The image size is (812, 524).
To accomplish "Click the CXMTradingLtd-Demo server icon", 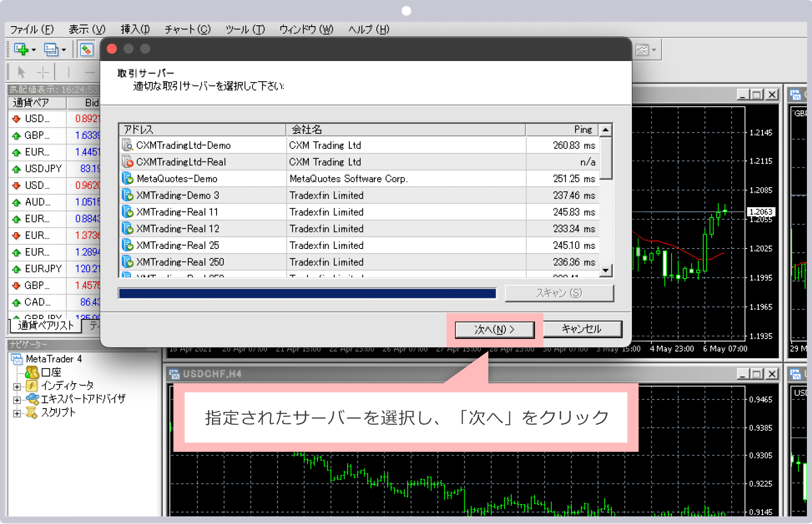I will (128, 145).
